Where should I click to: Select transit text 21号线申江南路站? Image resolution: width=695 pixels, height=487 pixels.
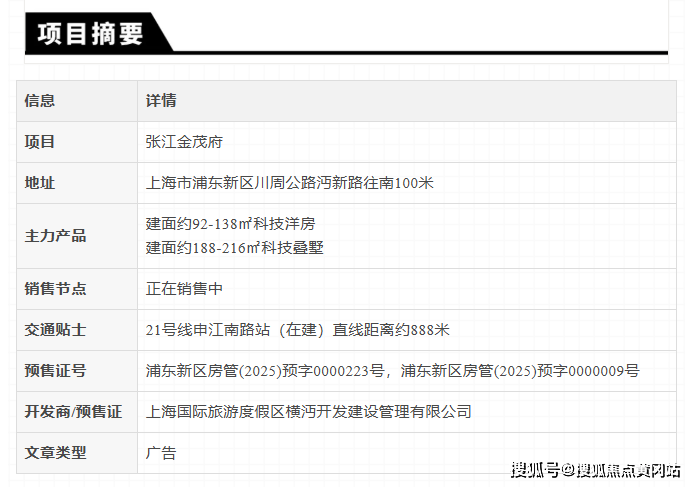208,330
